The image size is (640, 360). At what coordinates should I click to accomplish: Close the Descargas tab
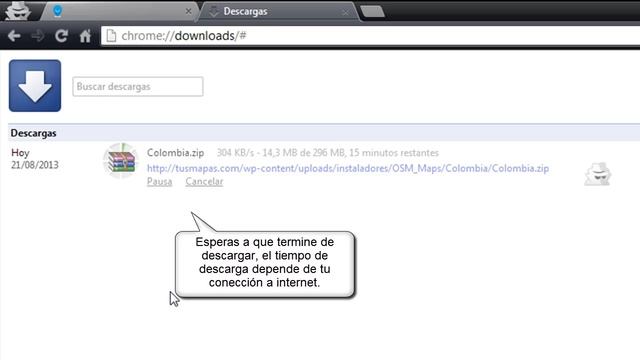345,12
